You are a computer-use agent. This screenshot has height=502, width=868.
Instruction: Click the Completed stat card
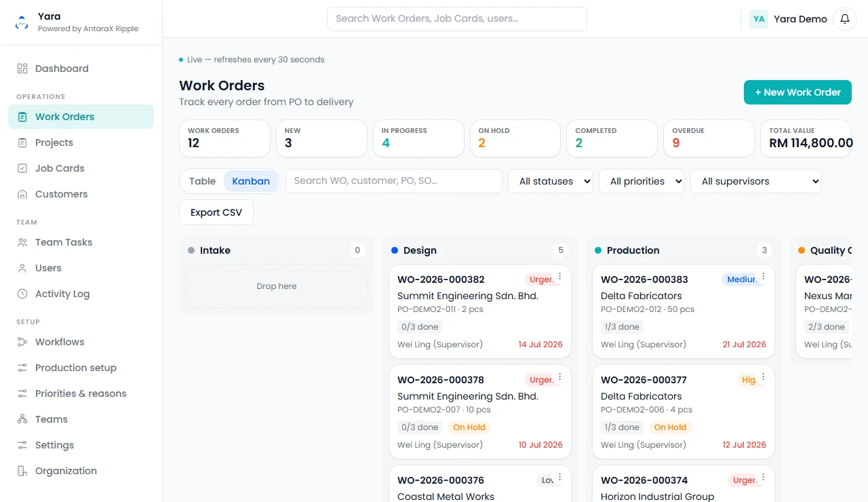point(612,138)
